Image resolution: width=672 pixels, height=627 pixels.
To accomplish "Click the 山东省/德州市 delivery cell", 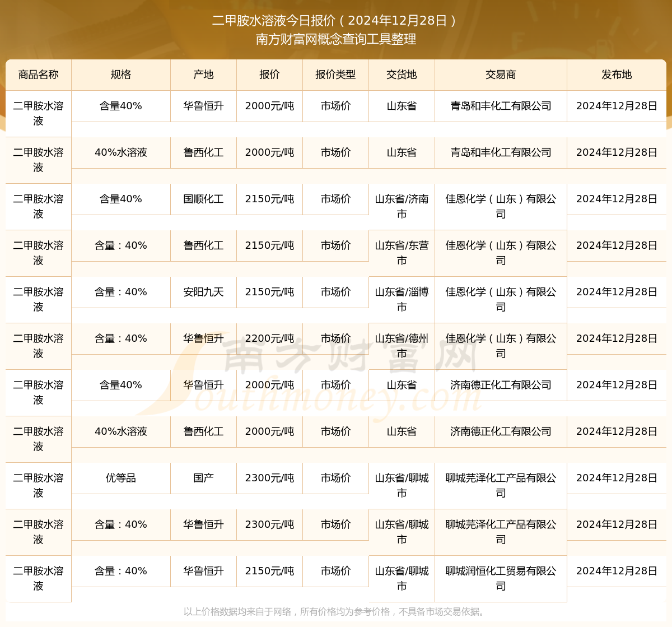I will (402, 346).
